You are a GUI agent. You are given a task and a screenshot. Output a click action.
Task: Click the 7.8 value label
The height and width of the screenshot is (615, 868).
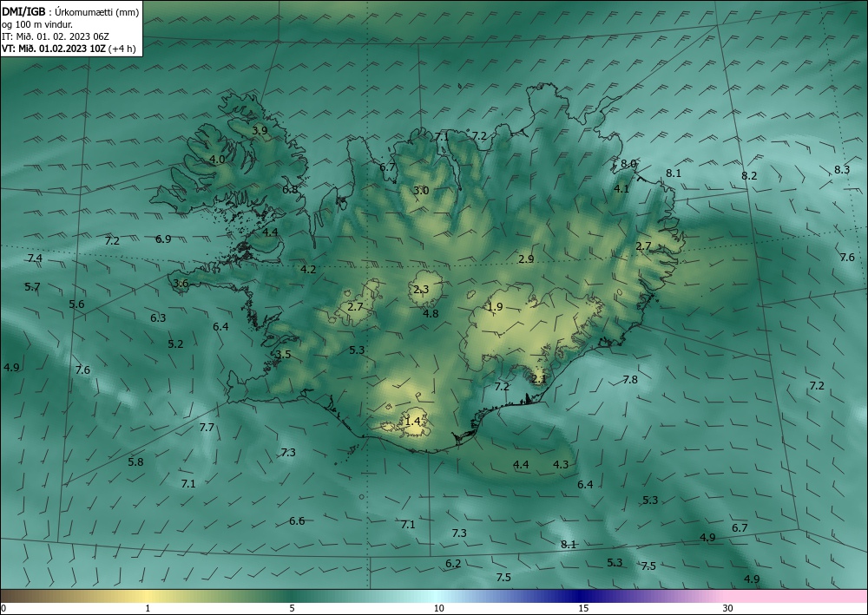click(630, 379)
